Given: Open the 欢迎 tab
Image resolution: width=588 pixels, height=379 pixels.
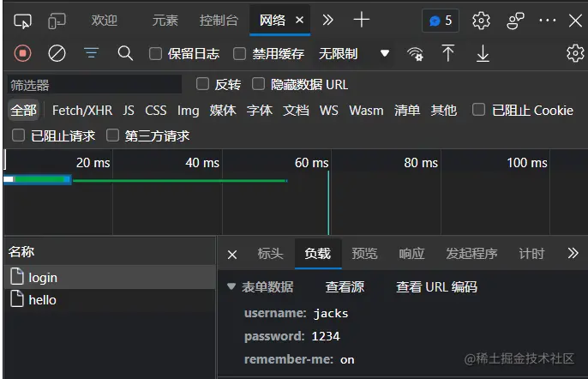Looking at the screenshot, I should pos(105,21).
